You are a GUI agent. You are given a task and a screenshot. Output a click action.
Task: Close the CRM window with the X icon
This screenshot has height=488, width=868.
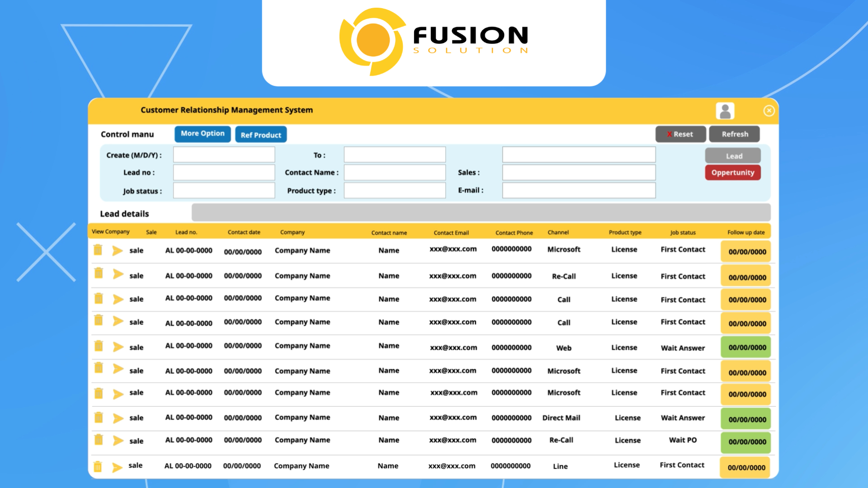pos(769,111)
